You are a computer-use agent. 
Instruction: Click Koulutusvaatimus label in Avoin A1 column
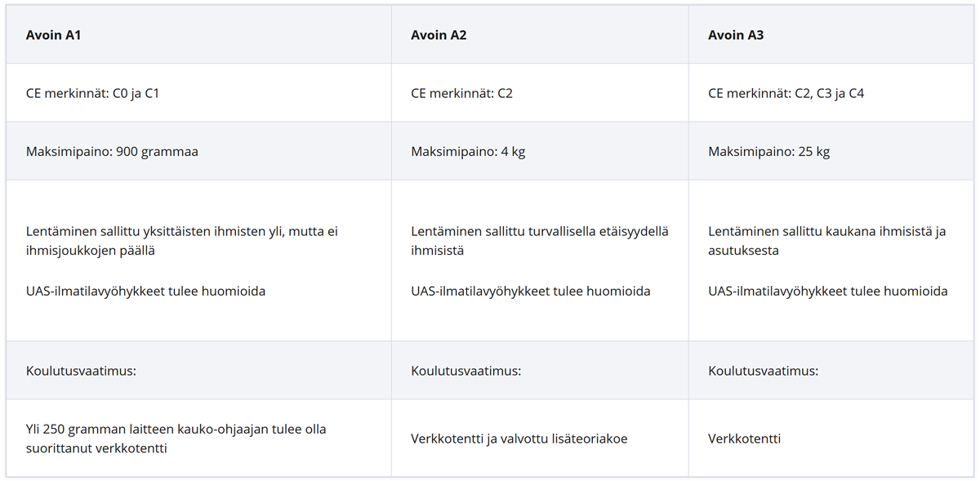coord(81,371)
